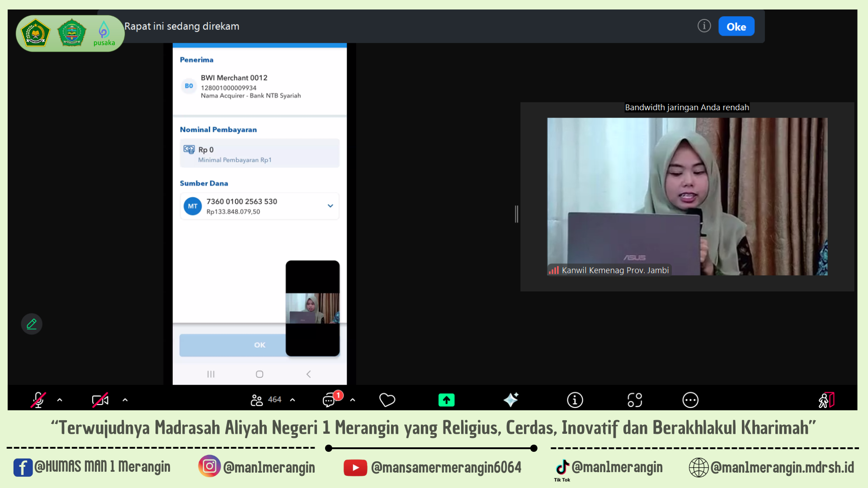Unmute the microphone
This screenshot has height=488, width=868.
click(38, 400)
